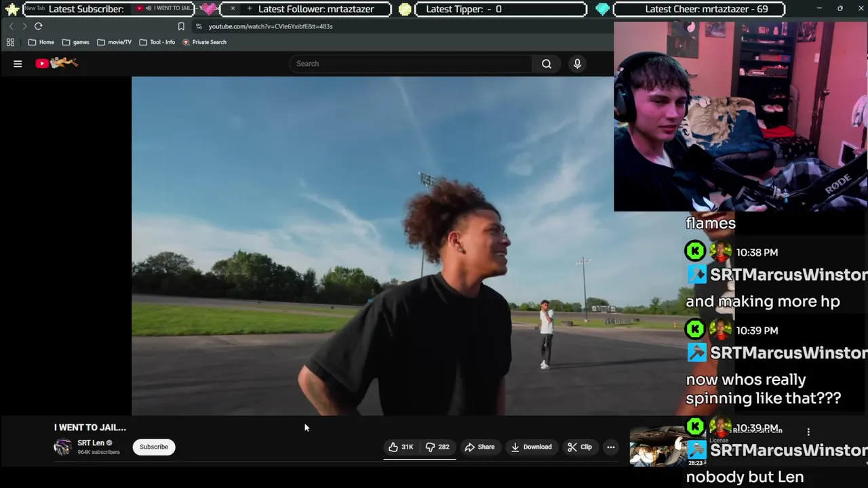Screen dimensions: 868x488
Task: Dislike the video showing 282
Action: pos(437,447)
